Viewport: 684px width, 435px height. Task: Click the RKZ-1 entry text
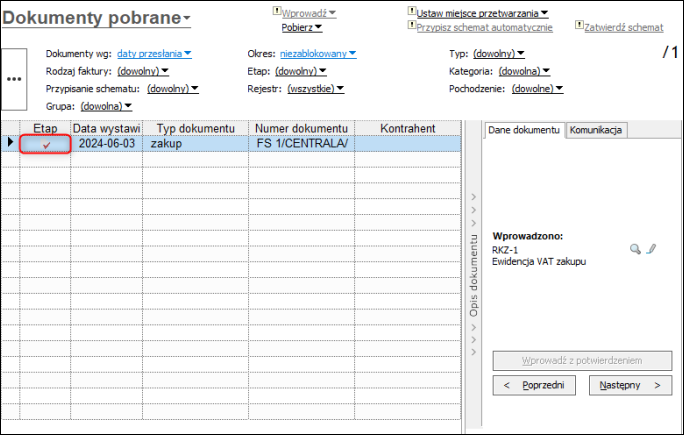pos(505,250)
